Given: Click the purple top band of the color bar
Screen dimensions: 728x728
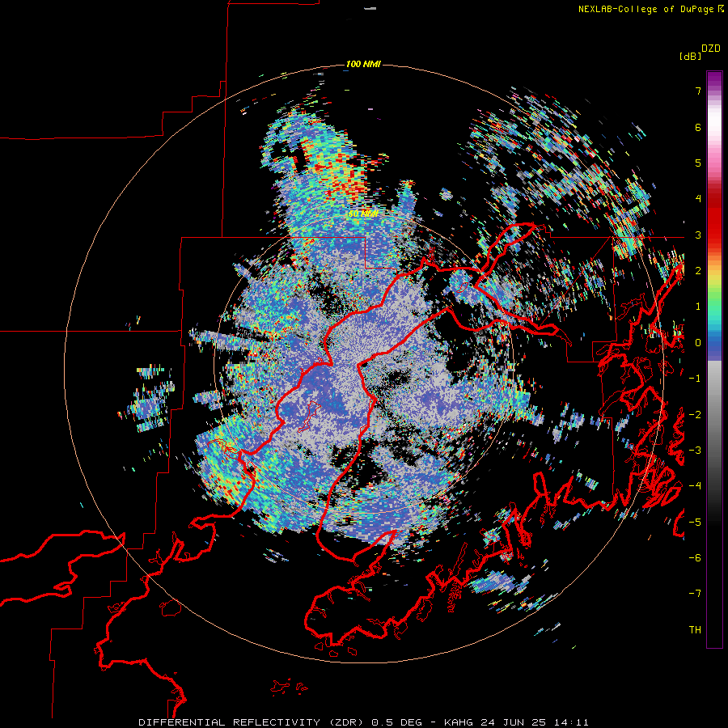Looking at the screenshot, I should pyautogui.click(x=714, y=79).
